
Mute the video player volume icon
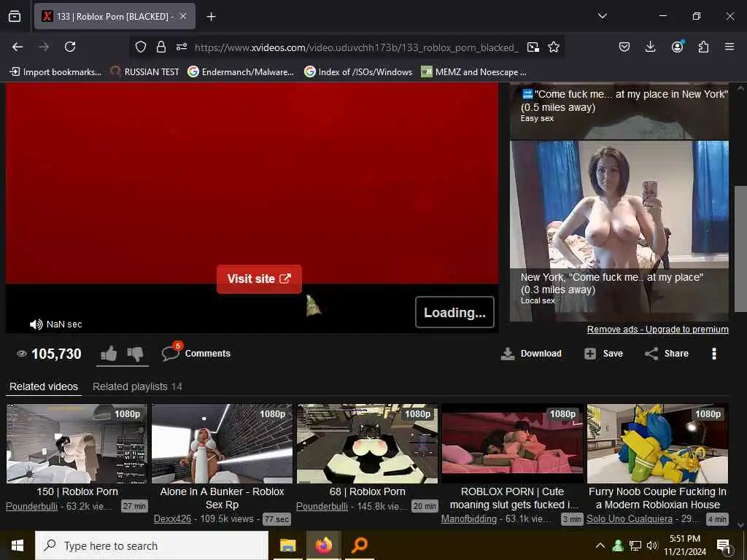point(36,324)
